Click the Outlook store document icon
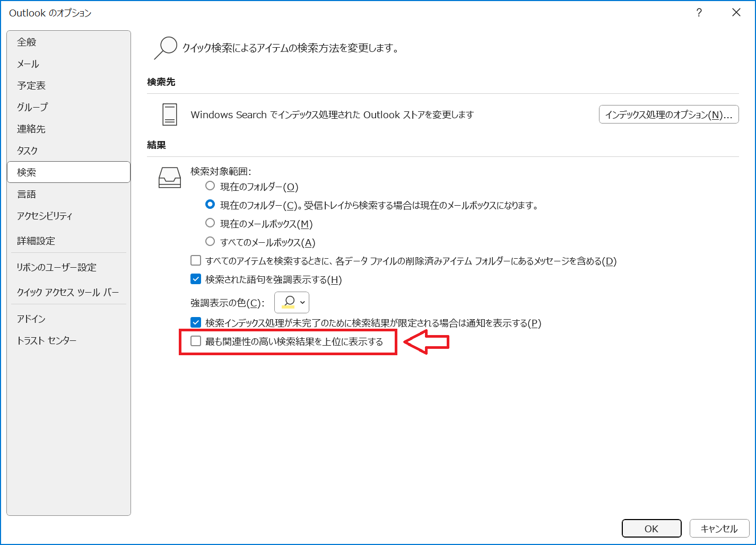Viewport: 756px width, 545px height. point(170,115)
